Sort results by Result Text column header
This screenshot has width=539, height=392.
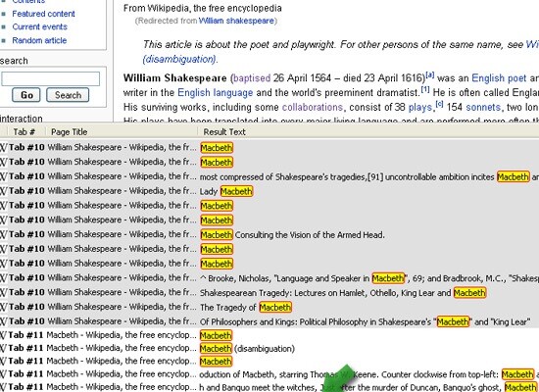click(x=367, y=132)
